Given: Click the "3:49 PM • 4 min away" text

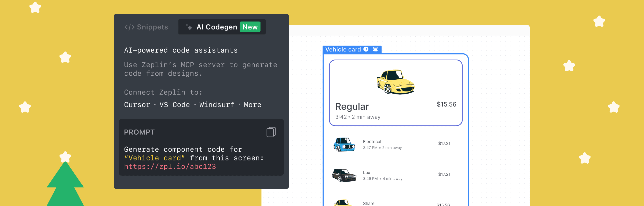Looking at the screenshot, I should pos(383,178).
